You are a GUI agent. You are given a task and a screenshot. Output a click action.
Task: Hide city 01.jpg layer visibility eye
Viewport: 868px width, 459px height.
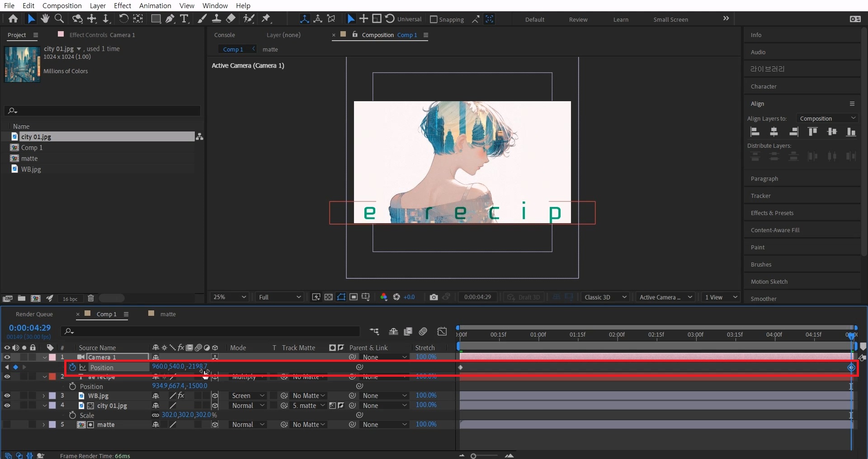[x=7, y=406]
